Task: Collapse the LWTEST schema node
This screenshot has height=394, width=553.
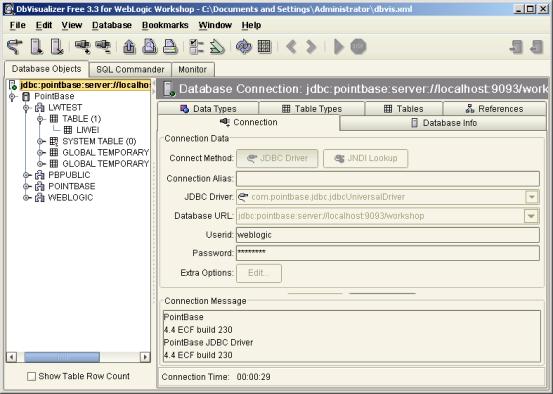Action: tap(26, 108)
